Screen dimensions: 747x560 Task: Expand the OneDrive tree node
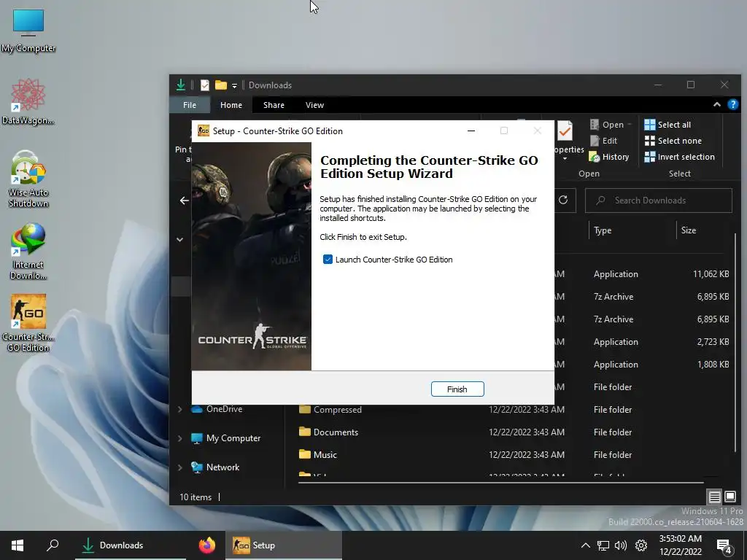pos(180,410)
